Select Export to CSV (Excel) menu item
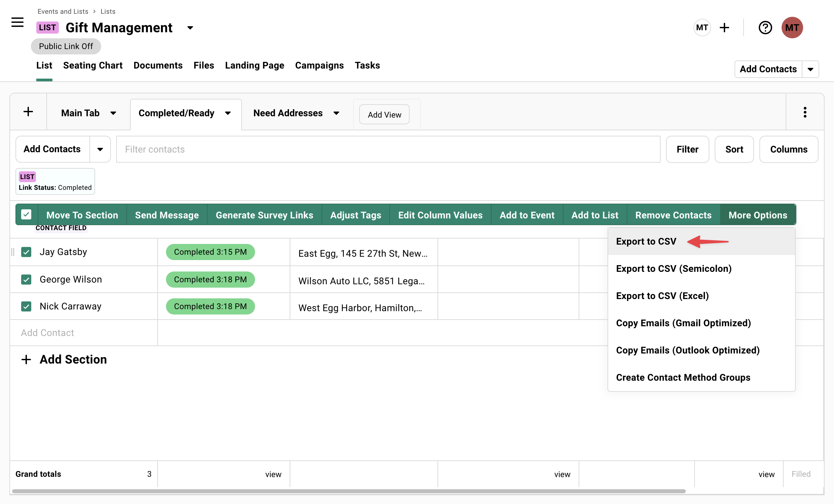This screenshot has height=504, width=834. click(x=662, y=295)
